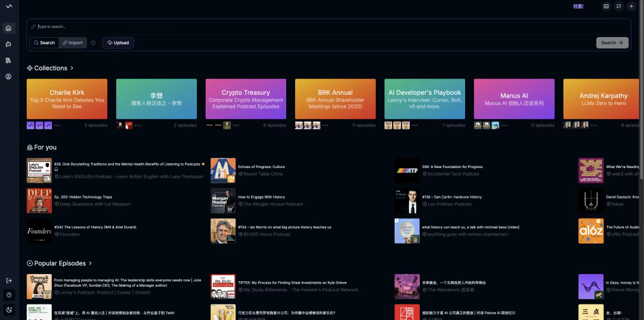
Task: Toggle dark mode with the moon icon
Action: tap(8, 310)
